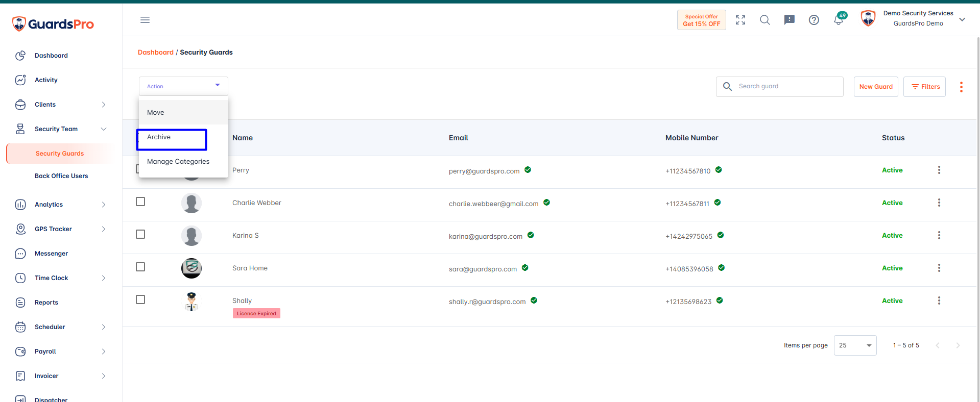Expand the Analytics sidebar section

pyautogui.click(x=60, y=205)
